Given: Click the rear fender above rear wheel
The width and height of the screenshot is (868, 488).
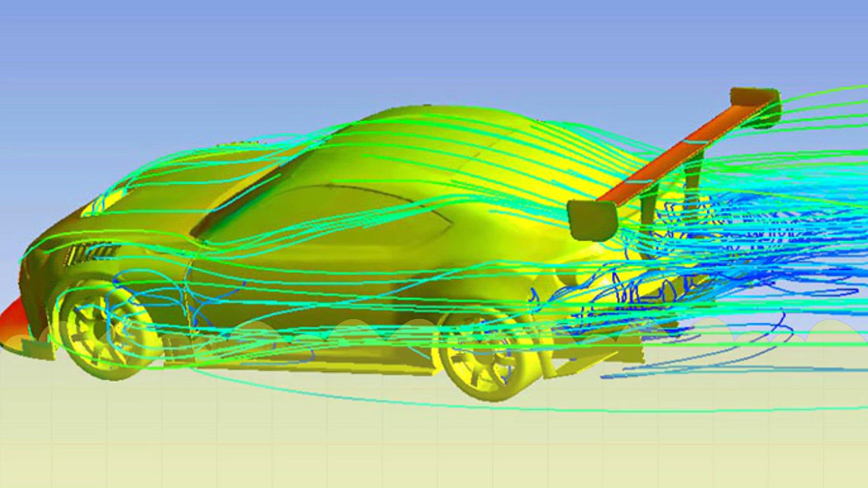Looking at the screenshot, I should click(488, 289).
